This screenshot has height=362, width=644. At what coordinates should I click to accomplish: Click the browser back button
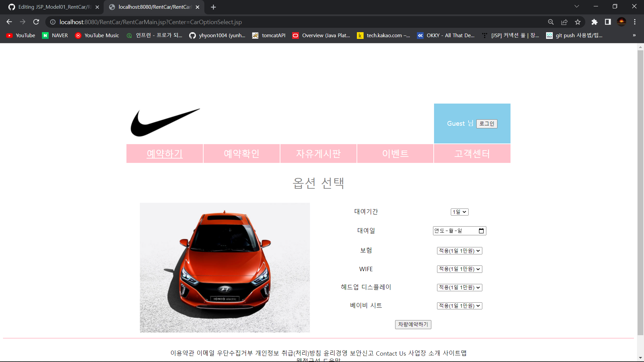point(9,22)
